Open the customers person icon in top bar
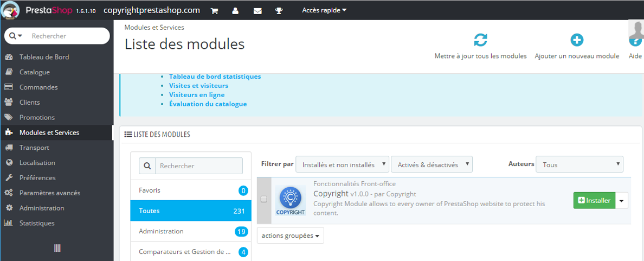The width and height of the screenshot is (644, 261). coord(235,11)
